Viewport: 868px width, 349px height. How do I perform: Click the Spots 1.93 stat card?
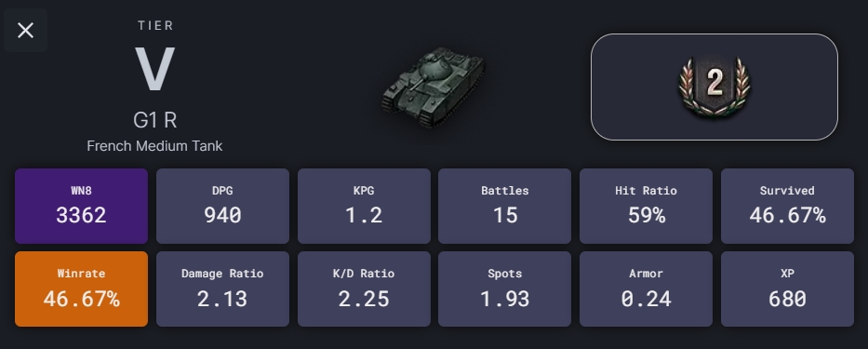click(x=505, y=289)
